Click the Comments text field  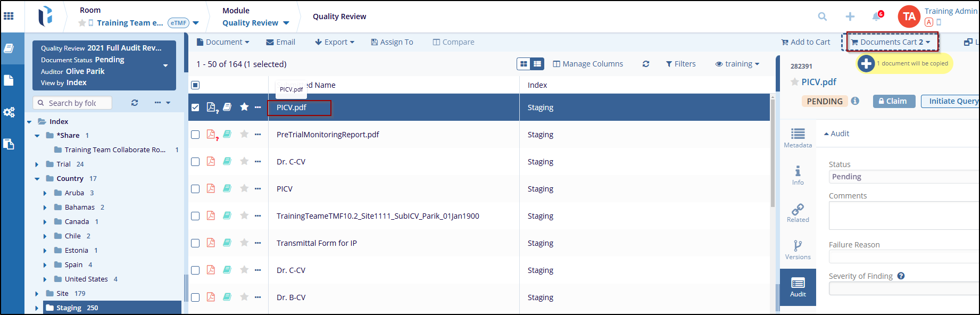tap(903, 215)
